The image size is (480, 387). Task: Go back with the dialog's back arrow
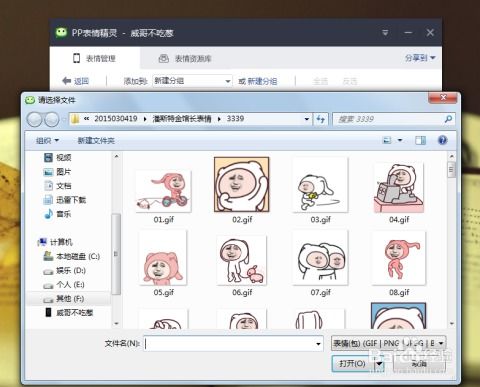tap(34, 119)
